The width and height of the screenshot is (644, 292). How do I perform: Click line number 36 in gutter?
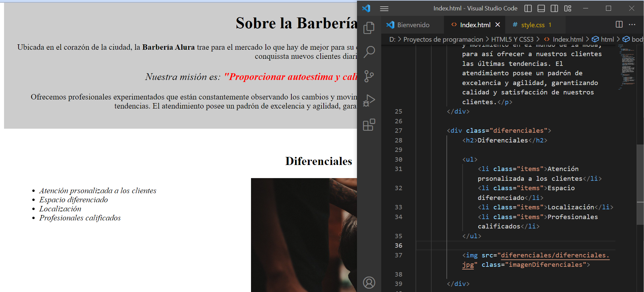398,246
